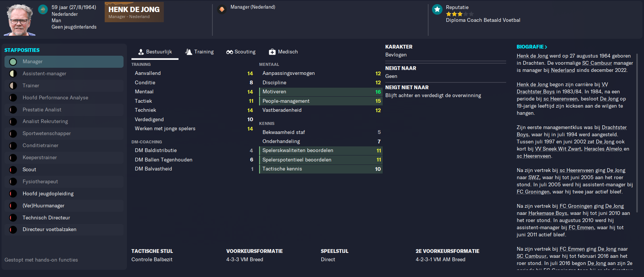Click the orange Manager contract icon

pos(222,9)
